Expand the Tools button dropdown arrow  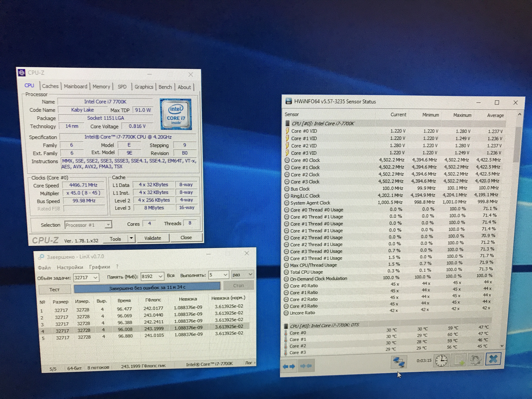131,238
